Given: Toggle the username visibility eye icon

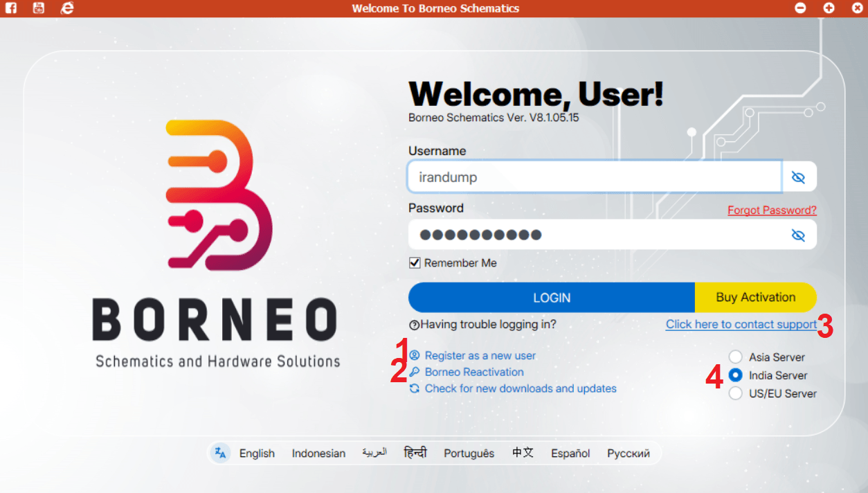Looking at the screenshot, I should tap(798, 177).
